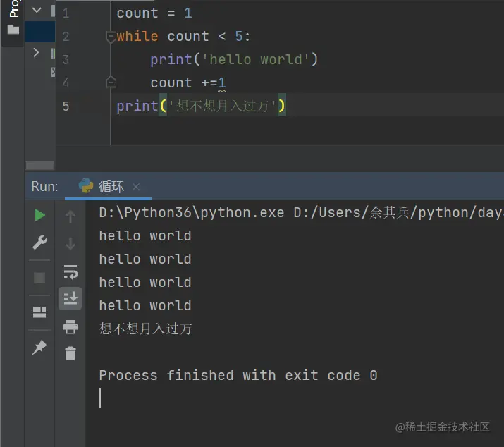Image resolution: width=504 pixels, height=447 pixels.
Task: Click last 'hello world' console output
Action: click(x=145, y=305)
